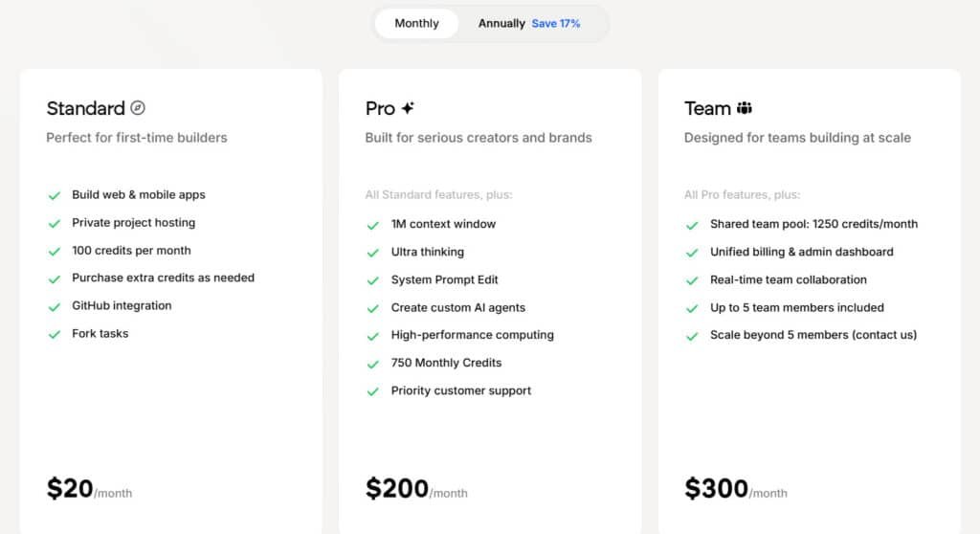Image resolution: width=980 pixels, height=534 pixels.
Task: Switch billing to Annually
Action: click(x=501, y=23)
